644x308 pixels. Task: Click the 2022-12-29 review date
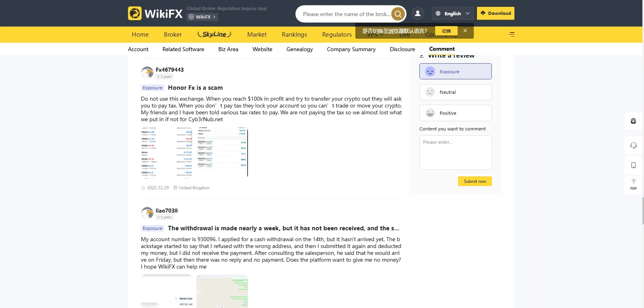pos(158,188)
